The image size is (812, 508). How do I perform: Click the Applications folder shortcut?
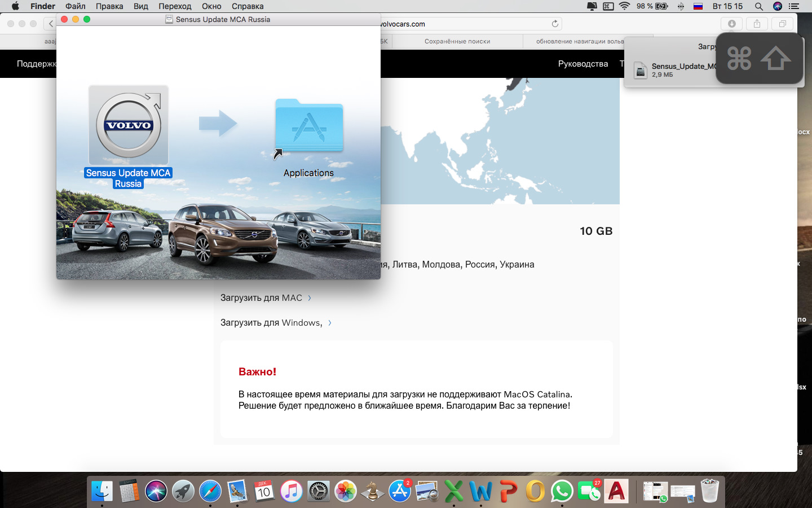309,126
